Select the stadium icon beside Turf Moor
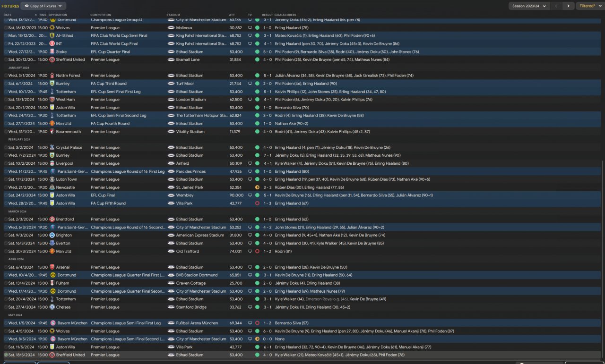The height and width of the screenshot is (364, 605). coord(171,84)
